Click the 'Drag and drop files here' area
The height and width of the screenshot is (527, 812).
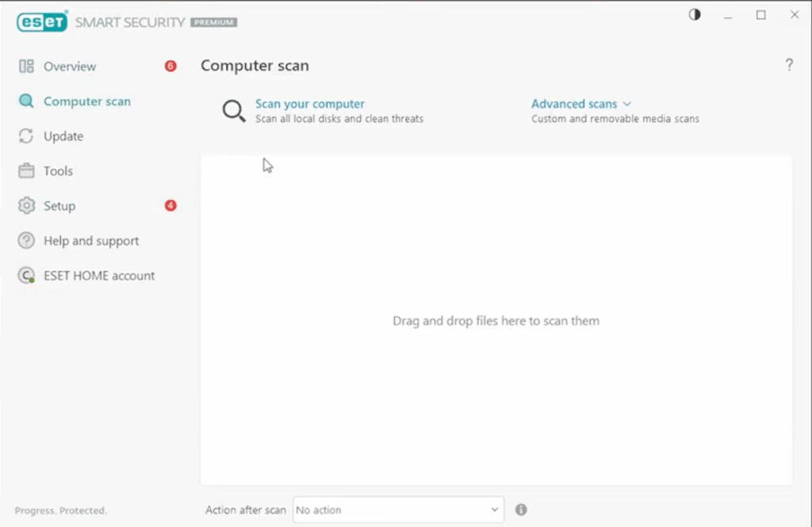coord(496,320)
